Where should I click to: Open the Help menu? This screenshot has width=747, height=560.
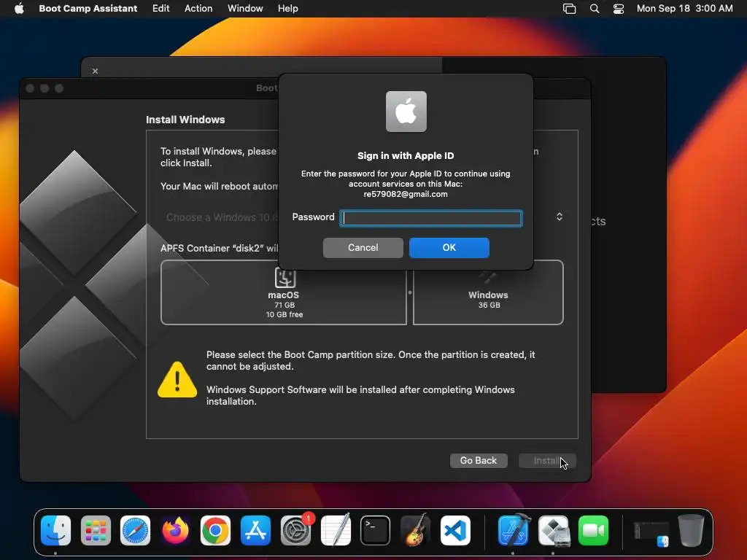287,8
